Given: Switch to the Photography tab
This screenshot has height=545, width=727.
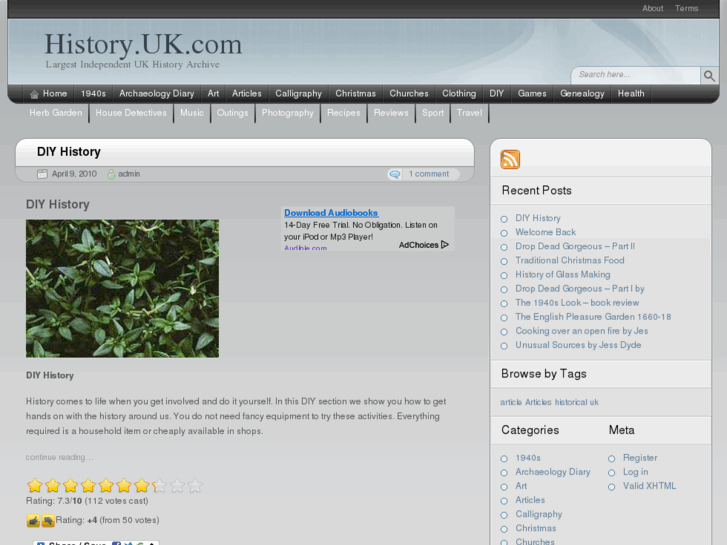Looking at the screenshot, I should coord(287,113).
